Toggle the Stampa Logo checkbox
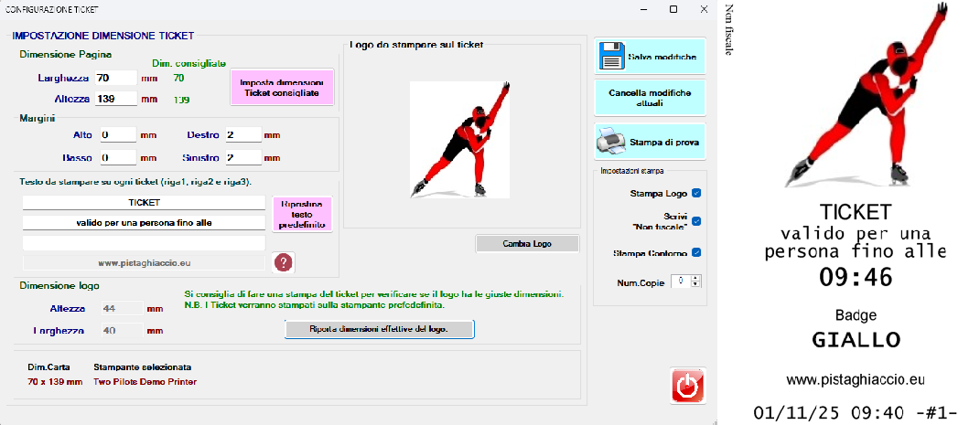Screen dimensions: 980x425 [x=696, y=194]
